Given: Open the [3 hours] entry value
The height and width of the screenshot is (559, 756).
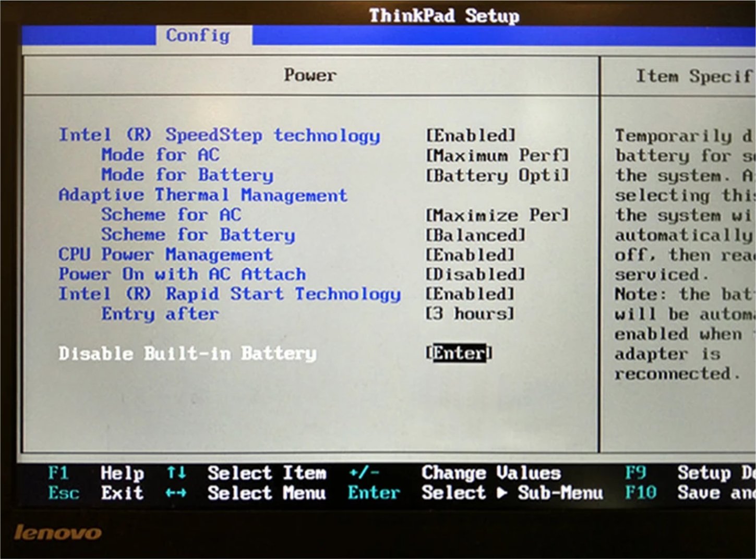Looking at the screenshot, I should coord(471,314).
